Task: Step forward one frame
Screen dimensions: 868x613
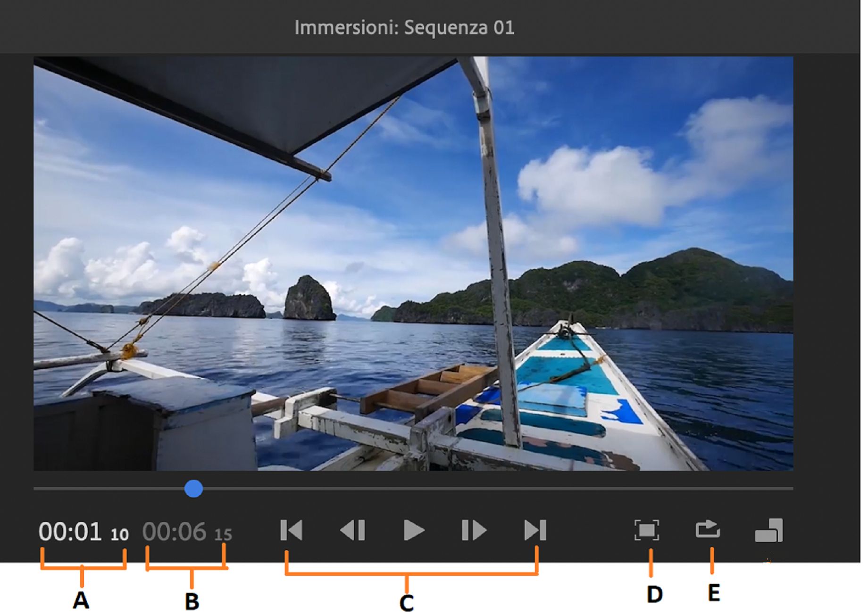Action: click(x=474, y=530)
